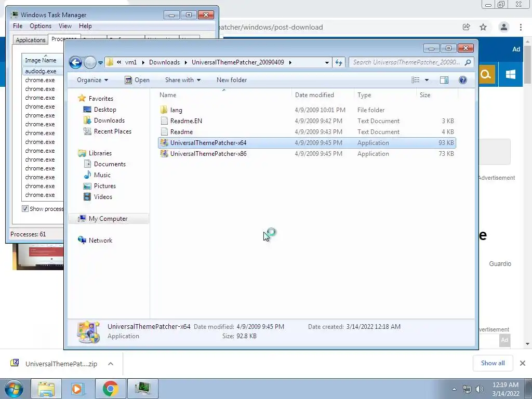Click the Open toolbar button
532x399 pixels.
pos(137,80)
